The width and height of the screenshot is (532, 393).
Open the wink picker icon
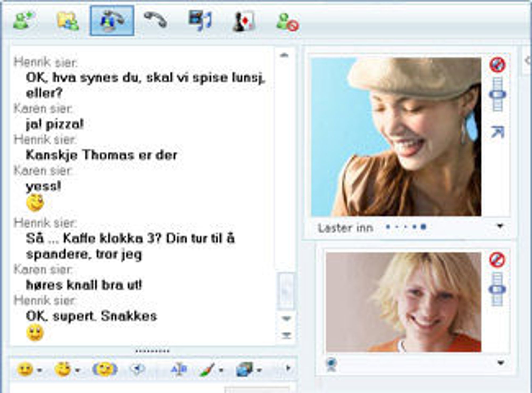pyautogui.click(x=63, y=369)
